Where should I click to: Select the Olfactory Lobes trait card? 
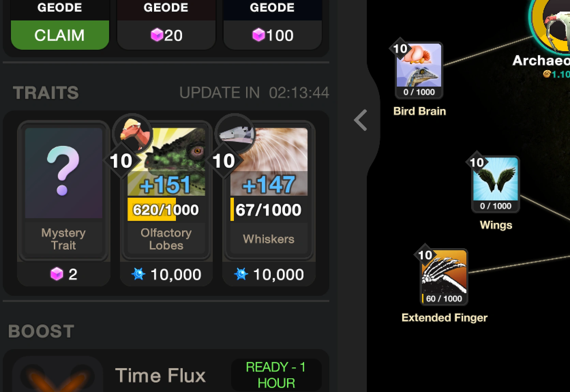(x=166, y=191)
